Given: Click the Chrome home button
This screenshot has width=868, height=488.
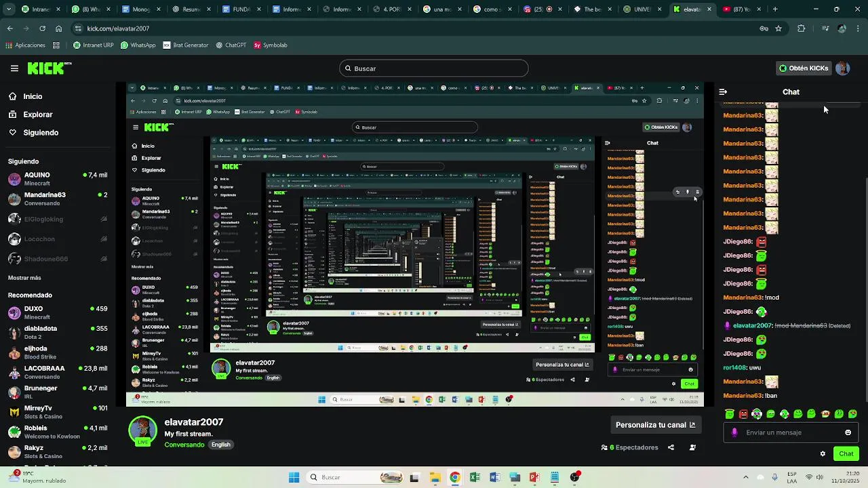Looking at the screenshot, I should 58,28.
